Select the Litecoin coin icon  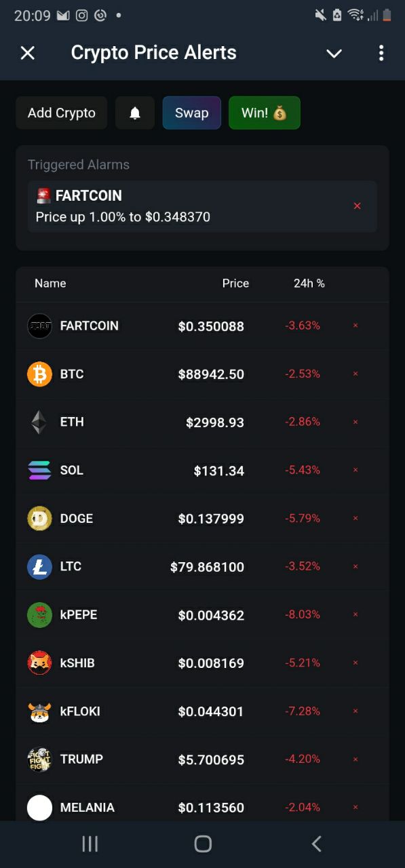coord(39,566)
